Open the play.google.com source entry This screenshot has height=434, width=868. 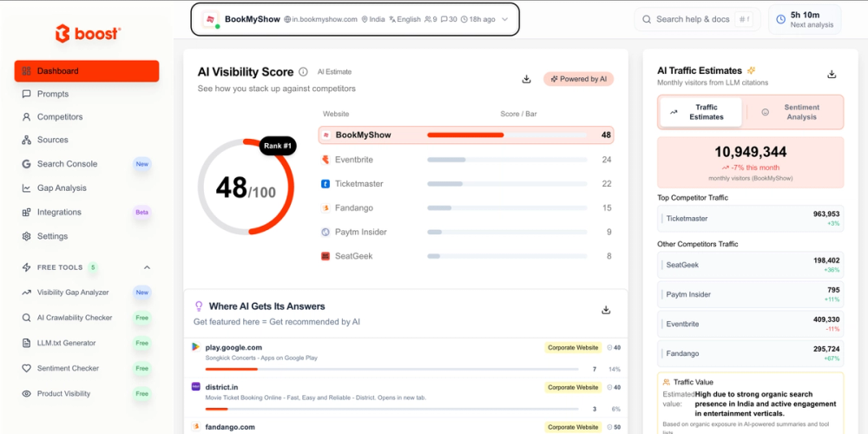coord(405,358)
